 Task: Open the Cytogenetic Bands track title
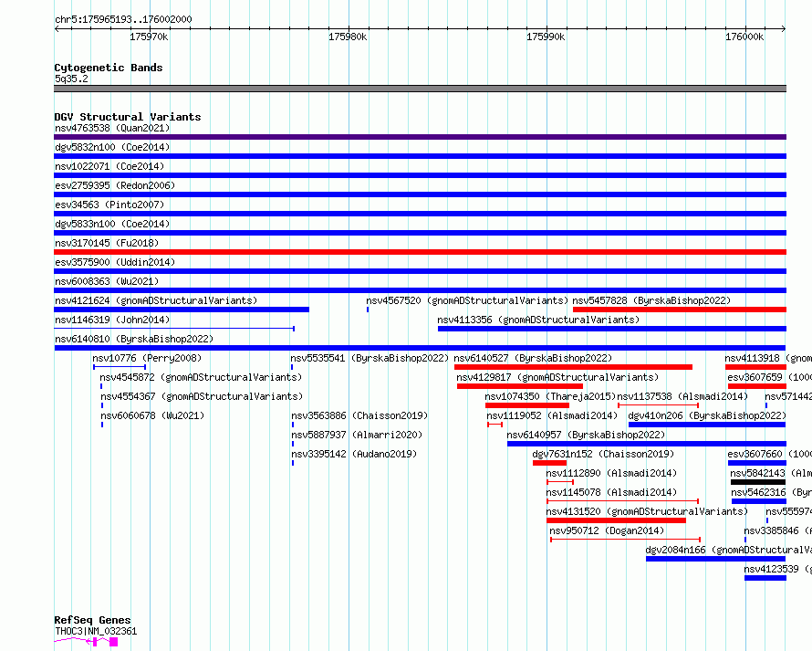click(x=109, y=68)
